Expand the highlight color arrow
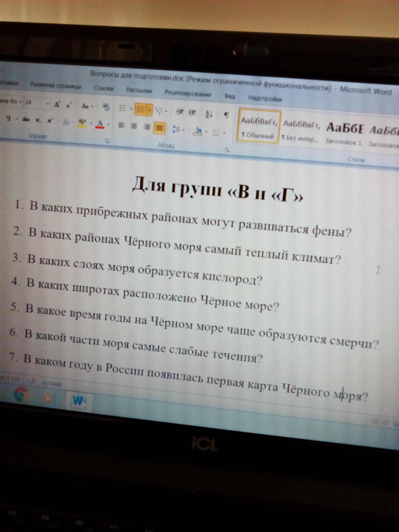Viewport: 399px width, 532px height. (x=91, y=124)
